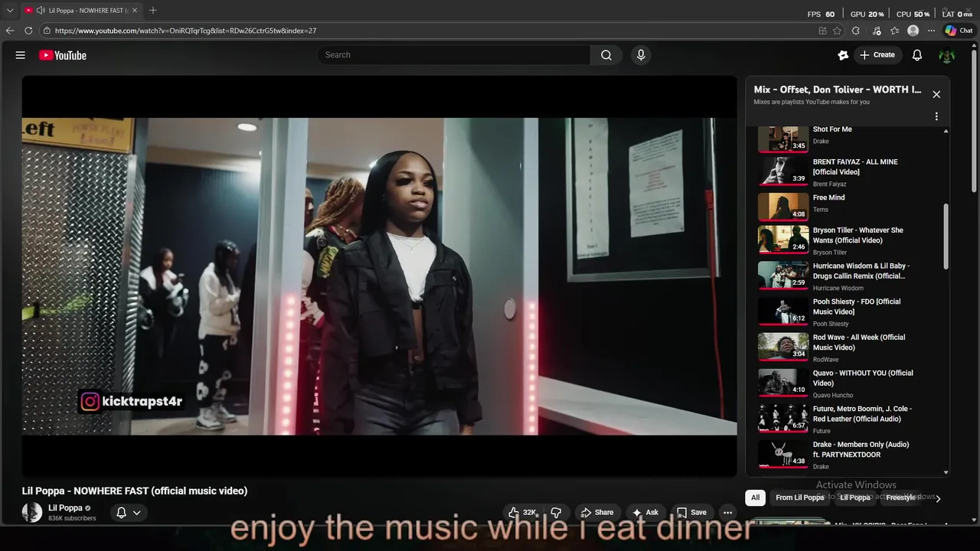980x551 pixels.
Task: Click the YouTube search field
Action: pyautogui.click(x=453, y=55)
